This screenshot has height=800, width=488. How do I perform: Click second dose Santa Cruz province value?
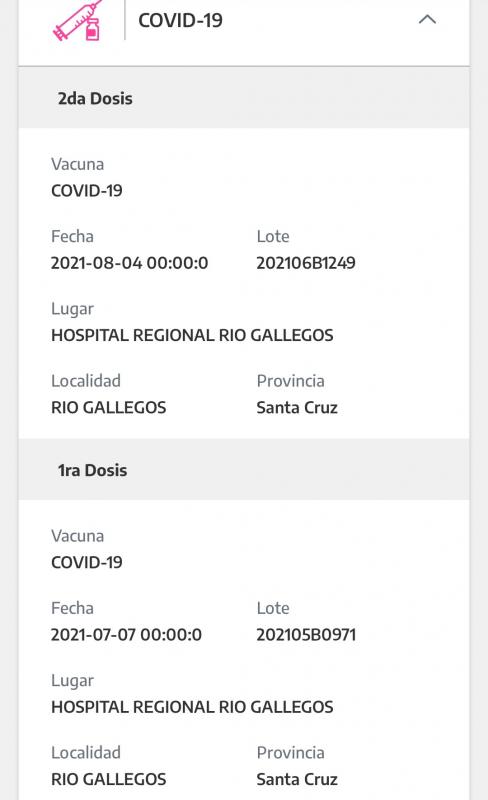(x=297, y=408)
